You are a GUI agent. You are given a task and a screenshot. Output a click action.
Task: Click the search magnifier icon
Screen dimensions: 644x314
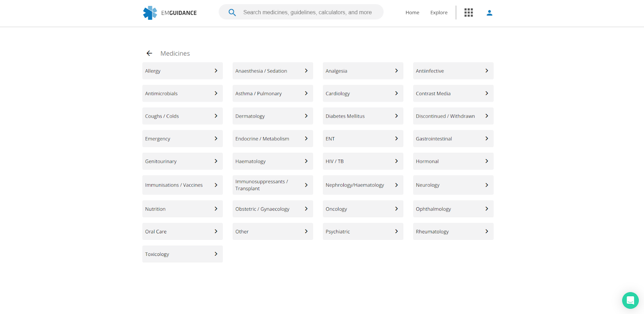pos(232,12)
